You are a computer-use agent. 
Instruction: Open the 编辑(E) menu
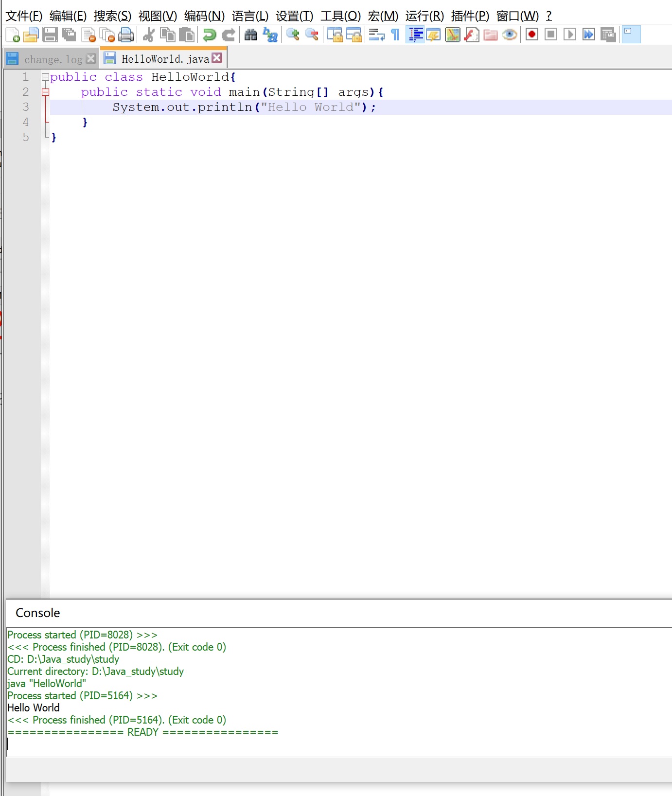(68, 16)
